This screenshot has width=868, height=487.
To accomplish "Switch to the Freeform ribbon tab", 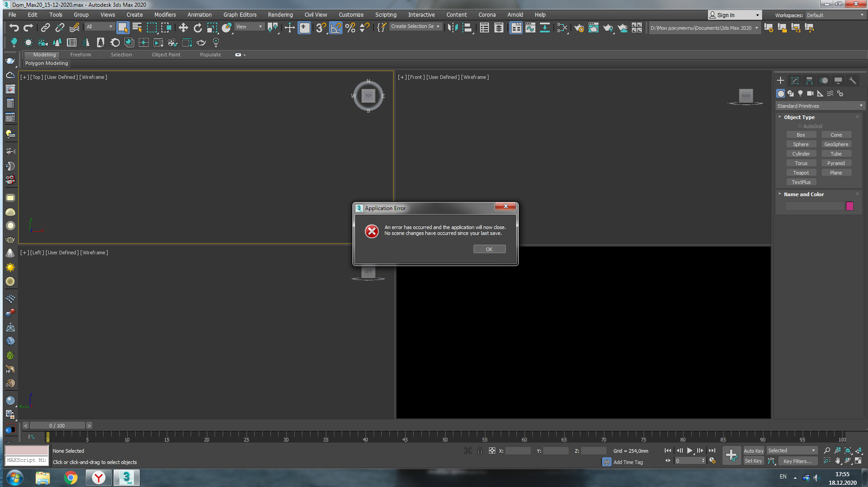I will [81, 55].
